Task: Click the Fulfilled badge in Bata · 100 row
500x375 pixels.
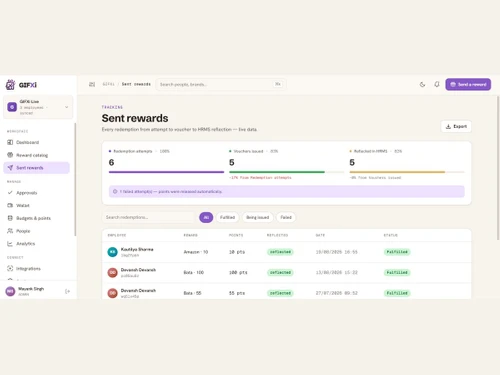Action: [397, 273]
